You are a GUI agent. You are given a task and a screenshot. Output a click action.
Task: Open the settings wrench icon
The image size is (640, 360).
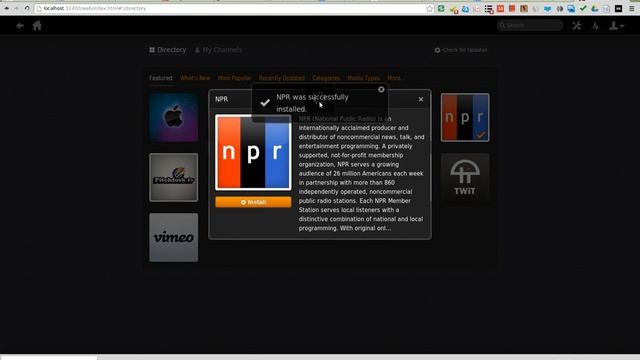[576, 26]
